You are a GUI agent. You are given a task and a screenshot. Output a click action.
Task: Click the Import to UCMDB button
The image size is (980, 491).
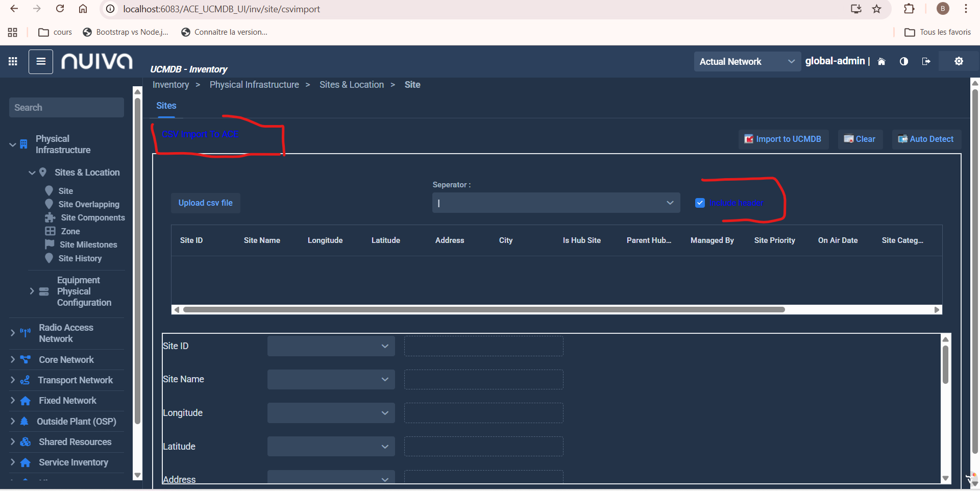[783, 139]
